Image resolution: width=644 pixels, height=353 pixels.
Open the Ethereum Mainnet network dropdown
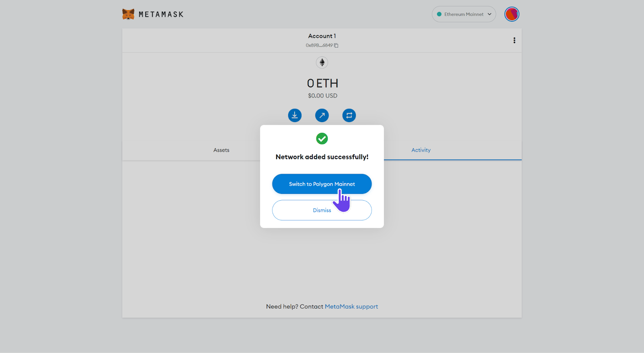coord(464,14)
